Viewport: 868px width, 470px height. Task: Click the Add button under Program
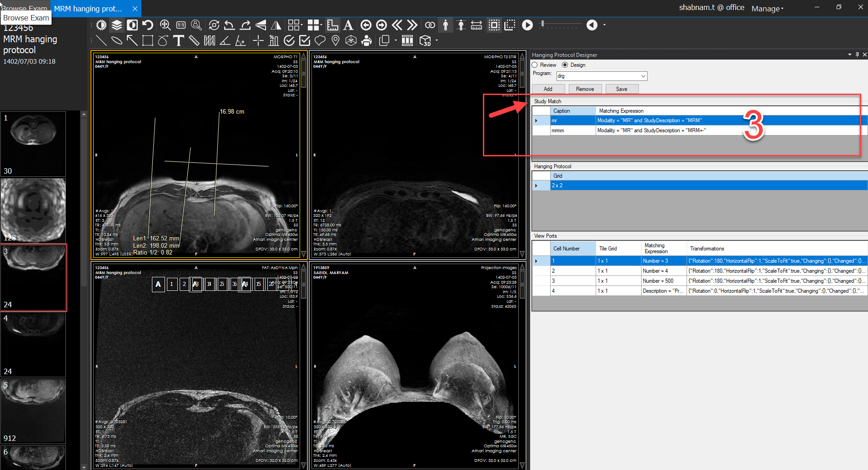[547, 89]
